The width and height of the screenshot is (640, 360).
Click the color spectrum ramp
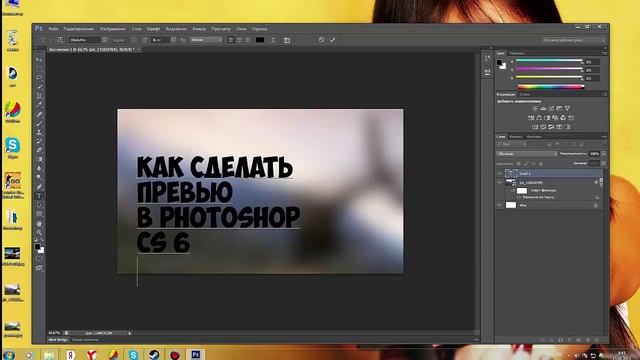pyautogui.click(x=551, y=87)
